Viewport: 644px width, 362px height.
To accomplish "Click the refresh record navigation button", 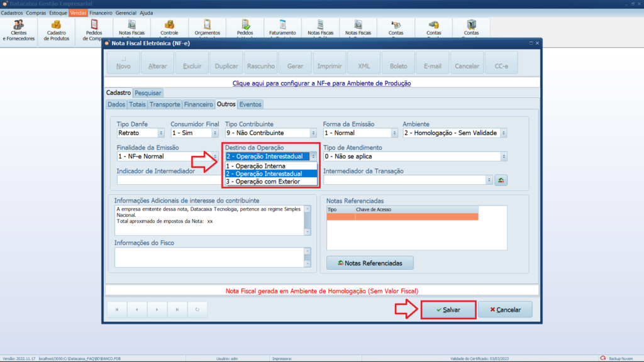I will (197, 309).
